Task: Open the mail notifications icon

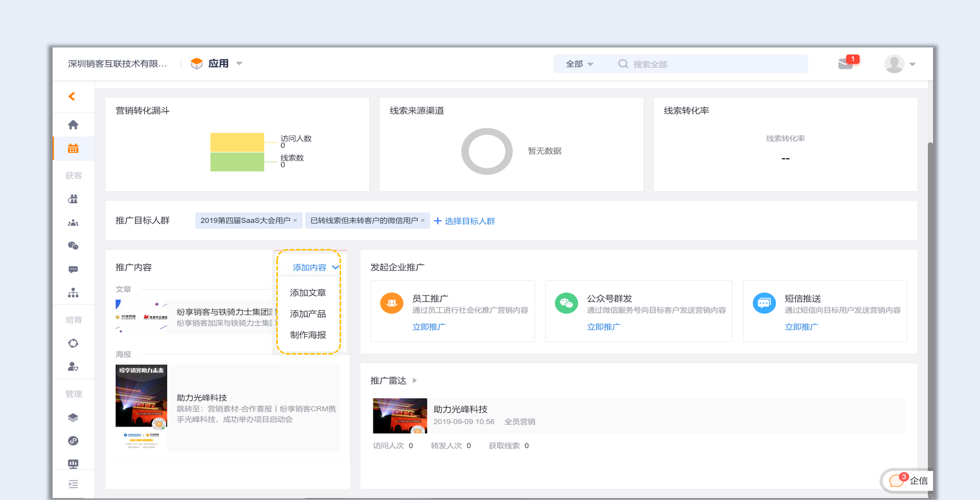Action: (x=846, y=64)
